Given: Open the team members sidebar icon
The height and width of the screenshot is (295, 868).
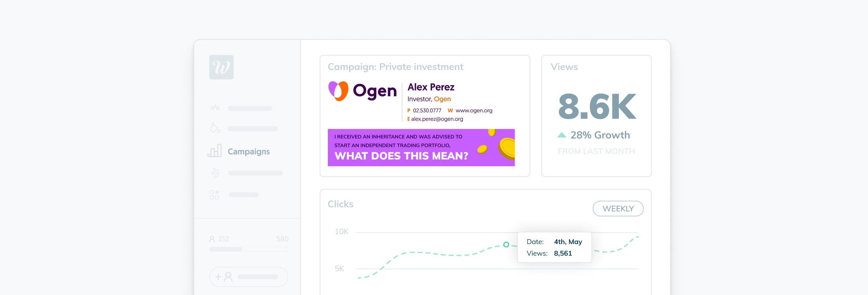Looking at the screenshot, I should (215, 108).
